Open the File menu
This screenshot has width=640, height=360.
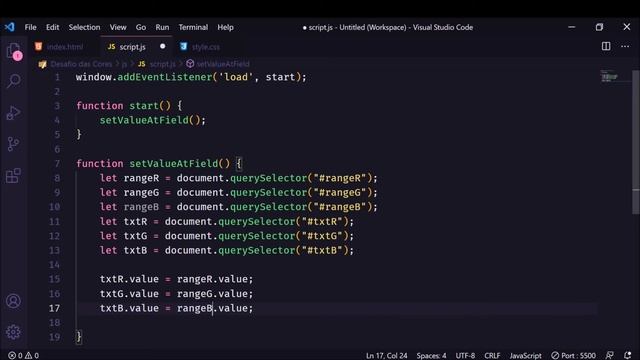click(31, 27)
